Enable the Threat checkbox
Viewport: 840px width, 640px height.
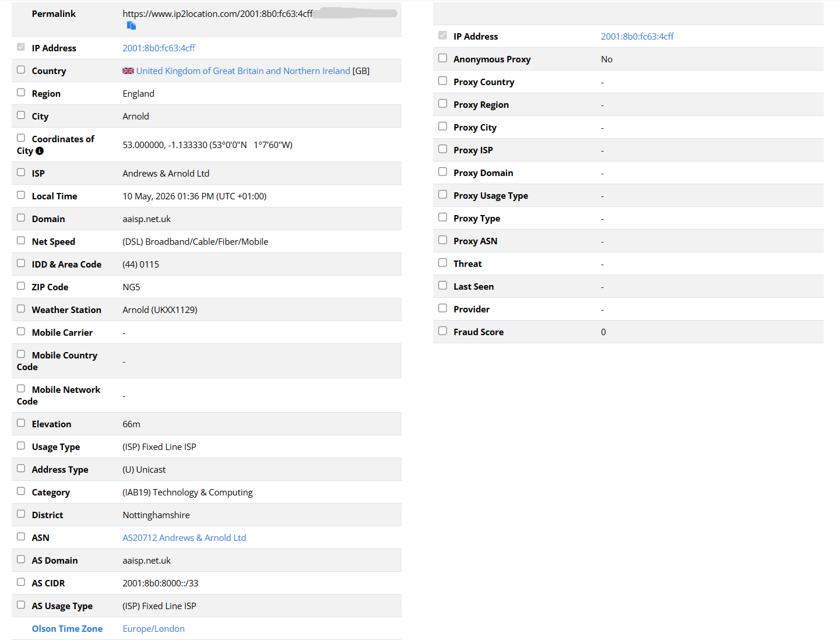tap(443, 263)
